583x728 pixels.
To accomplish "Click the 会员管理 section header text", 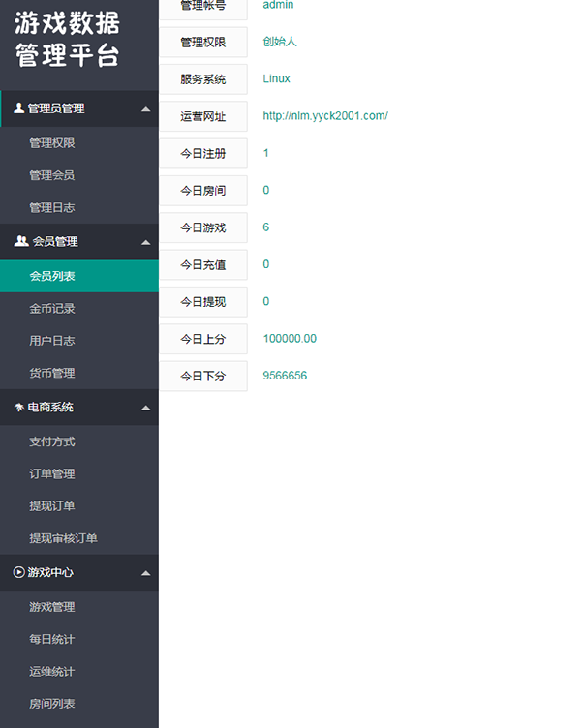I will 55,241.
